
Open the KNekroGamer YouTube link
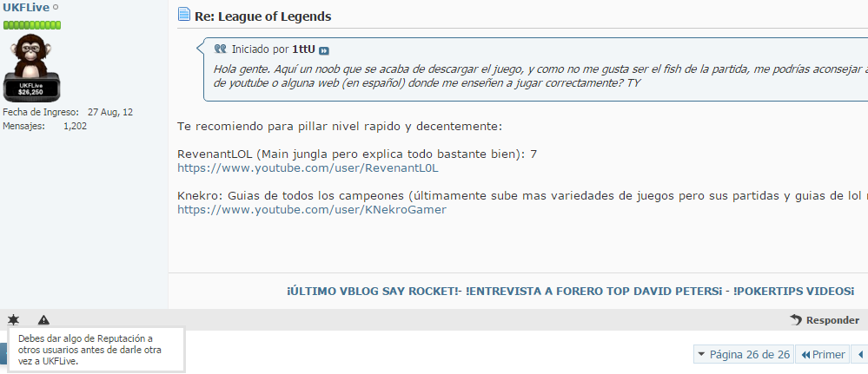[312, 210]
